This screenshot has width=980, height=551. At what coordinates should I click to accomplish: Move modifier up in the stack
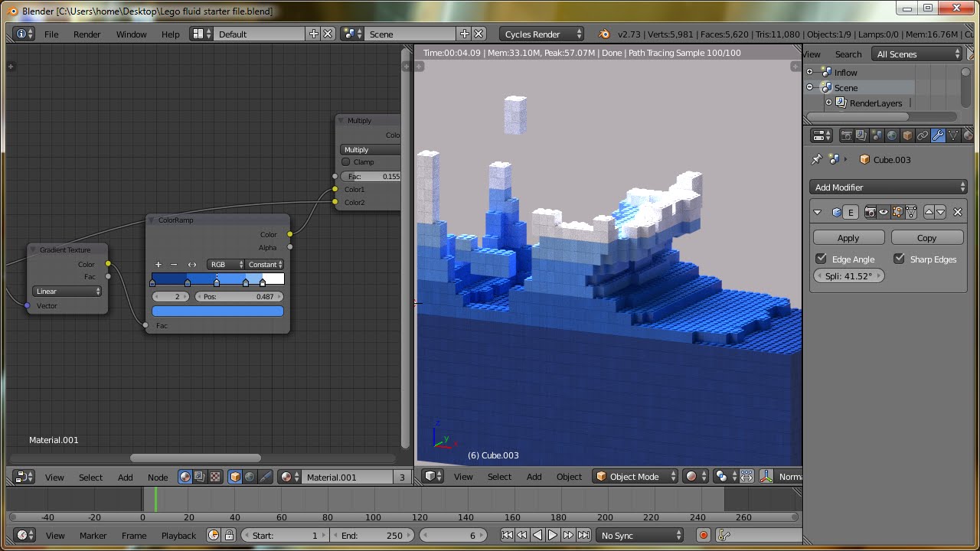(929, 212)
